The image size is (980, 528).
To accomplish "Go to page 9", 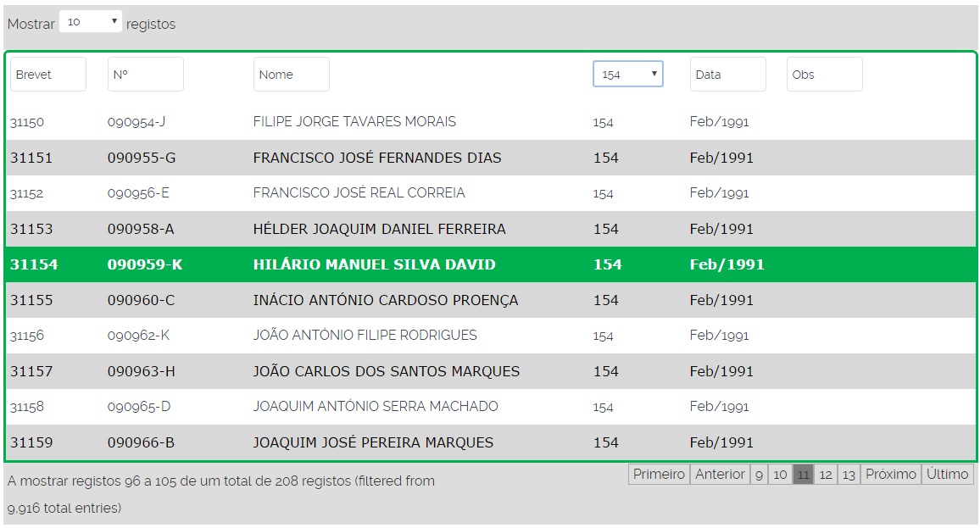I will click(x=760, y=475).
